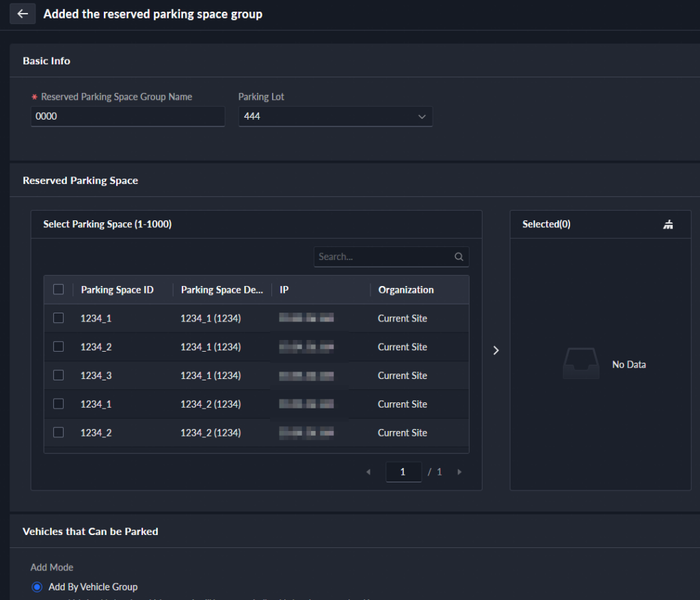Click the Parking Space ID column header
Image resolution: width=700 pixels, height=600 pixels.
pos(117,290)
